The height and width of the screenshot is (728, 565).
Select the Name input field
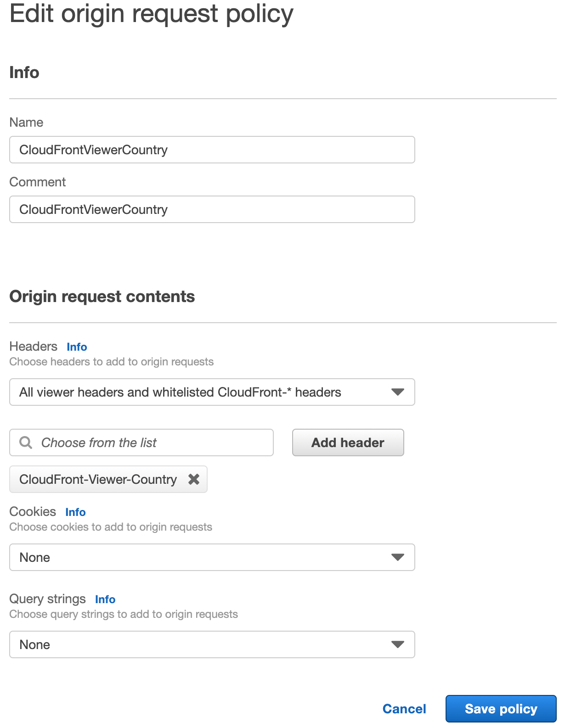(x=212, y=150)
